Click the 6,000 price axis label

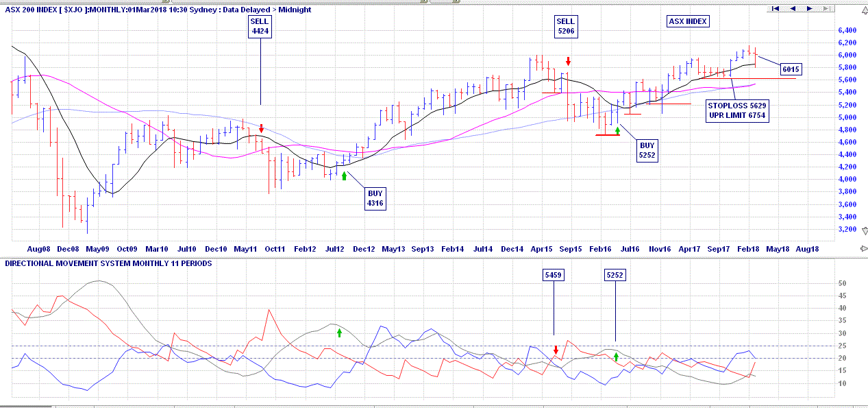[847, 56]
